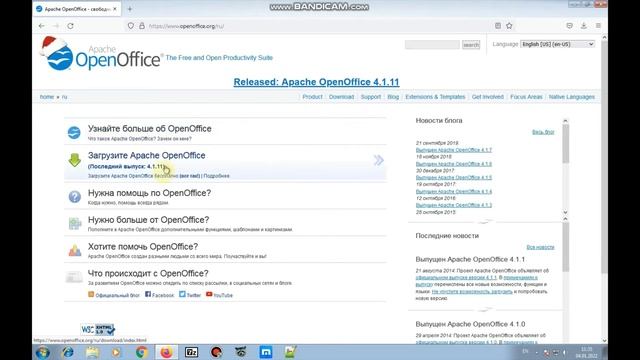Viewport: 640px width, 360px height.
Task: Reload the current page
Action: (x=70, y=26)
